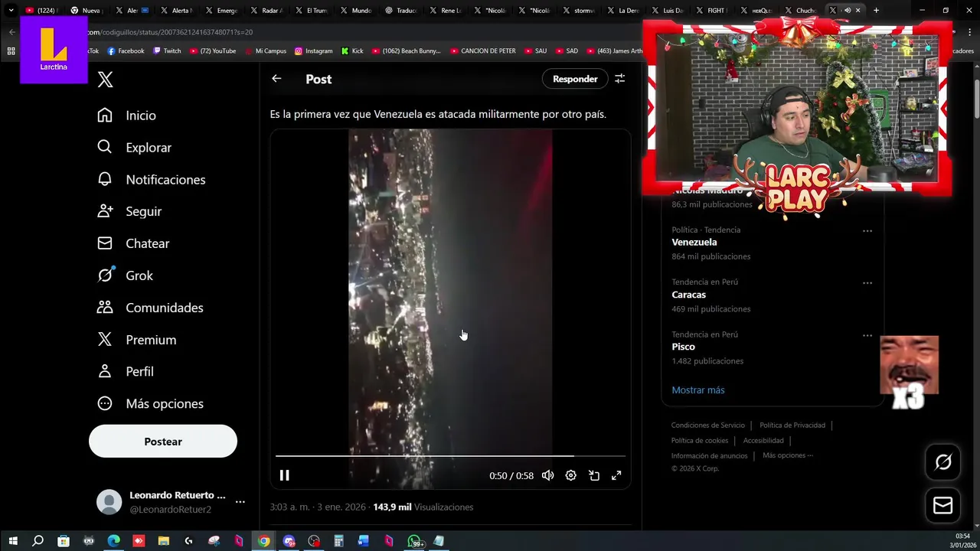Switch to the Radar browser tab
This screenshot has width=980, height=551.
coord(268,11)
